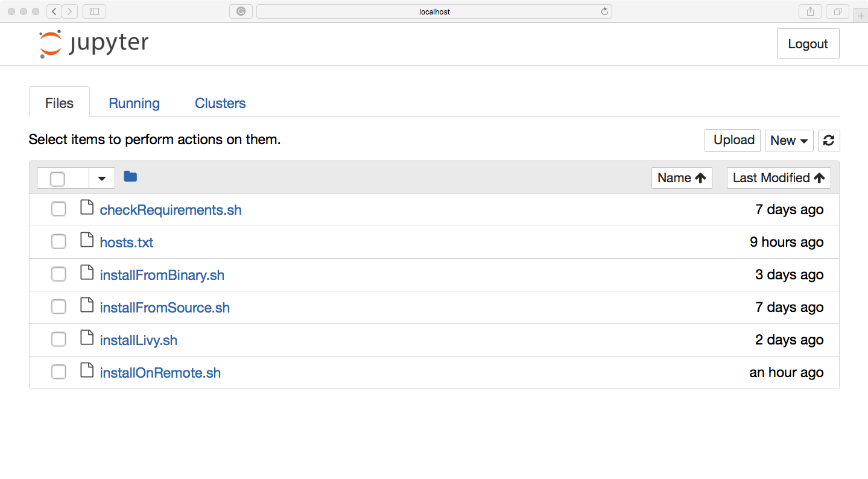Check the hosts.txt checkbox
This screenshot has width=868, height=479.
click(x=59, y=242)
